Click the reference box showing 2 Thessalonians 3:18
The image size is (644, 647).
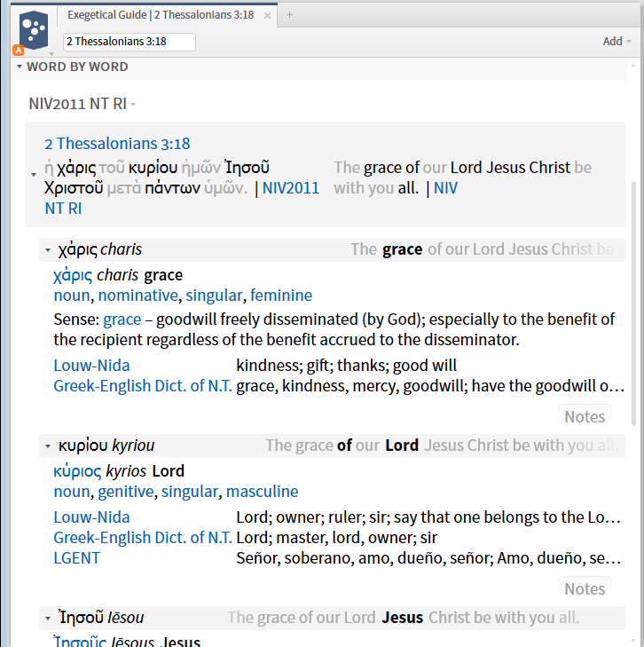[x=130, y=42]
